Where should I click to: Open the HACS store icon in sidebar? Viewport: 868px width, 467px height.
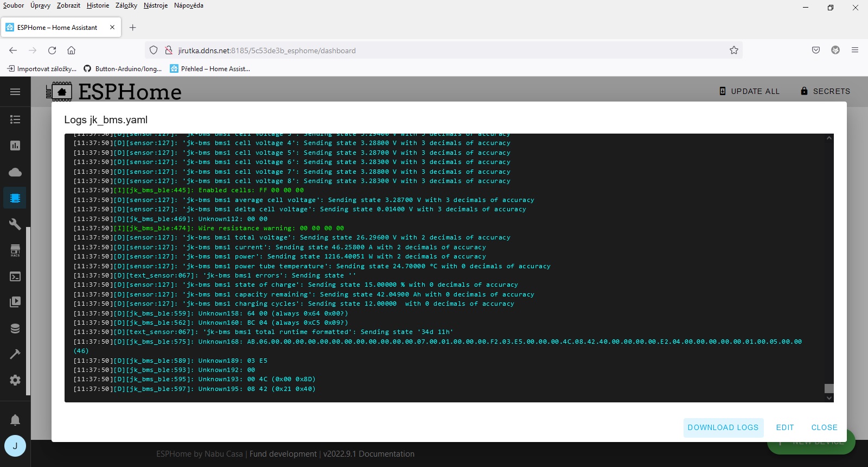(15, 250)
